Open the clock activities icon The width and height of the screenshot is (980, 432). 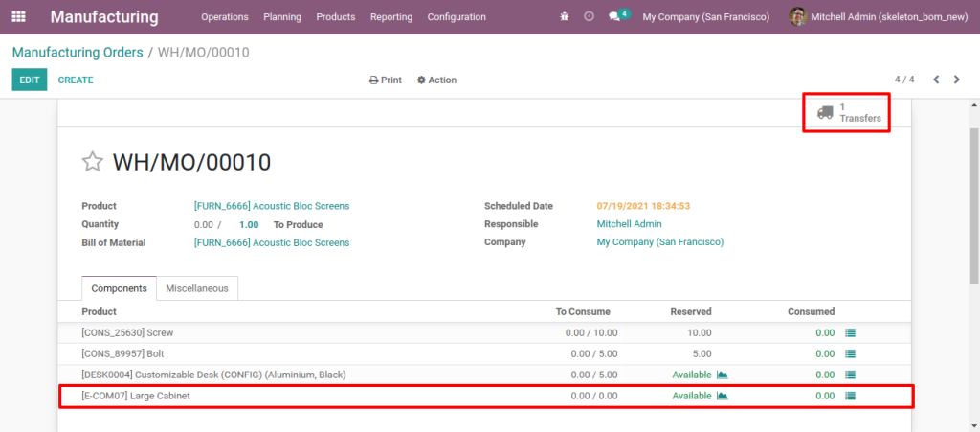[589, 17]
